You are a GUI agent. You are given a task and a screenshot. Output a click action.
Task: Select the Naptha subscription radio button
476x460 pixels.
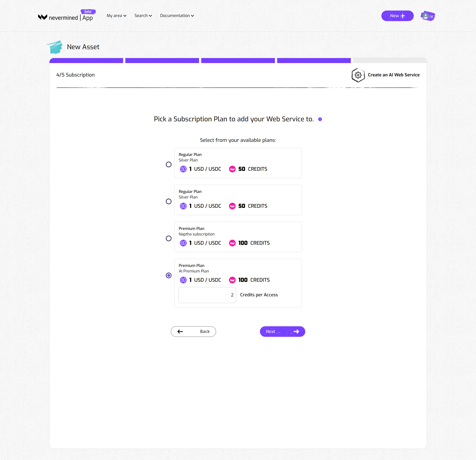click(168, 238)
